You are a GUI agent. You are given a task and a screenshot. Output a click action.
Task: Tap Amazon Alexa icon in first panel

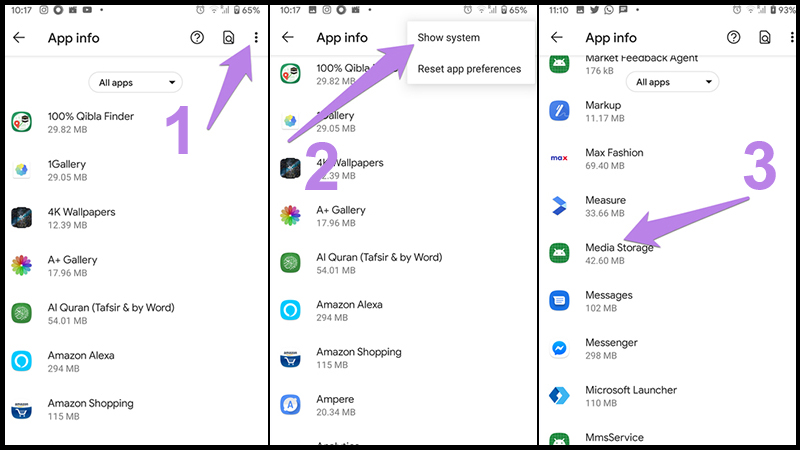[x=21, y=361]
